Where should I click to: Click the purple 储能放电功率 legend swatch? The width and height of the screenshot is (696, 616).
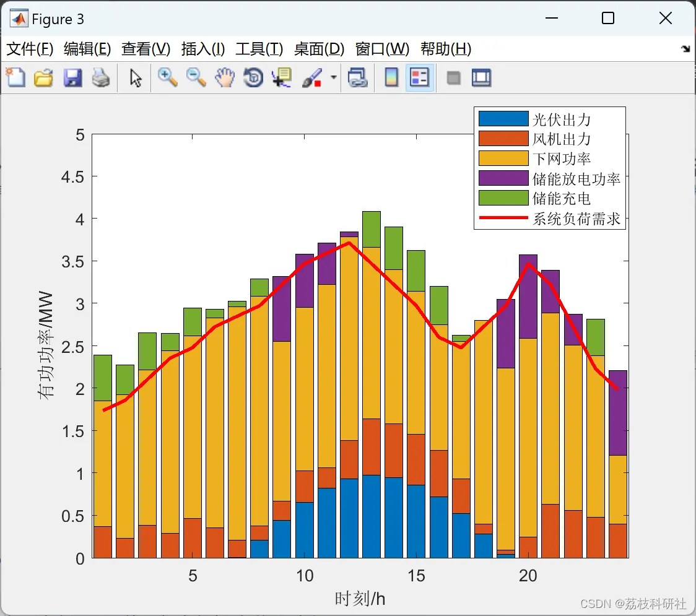[503, 178]
